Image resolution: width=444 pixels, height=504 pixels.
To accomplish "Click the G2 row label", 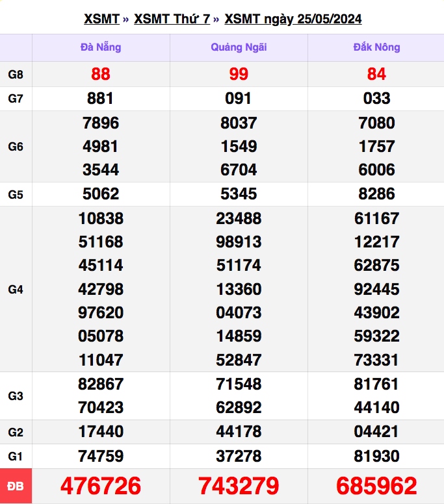I will click(x=16, y=433).
